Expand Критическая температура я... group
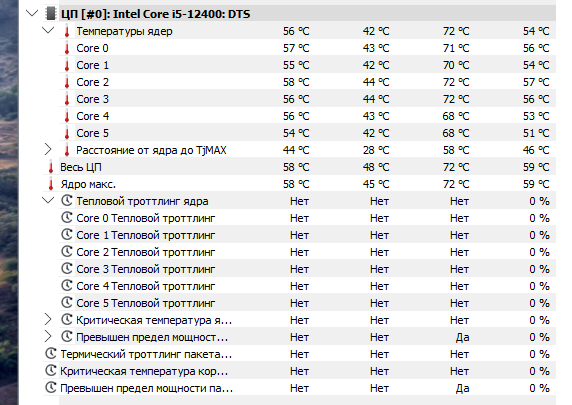This screenshot has height=405, width=572. click(x=48, y=320)
